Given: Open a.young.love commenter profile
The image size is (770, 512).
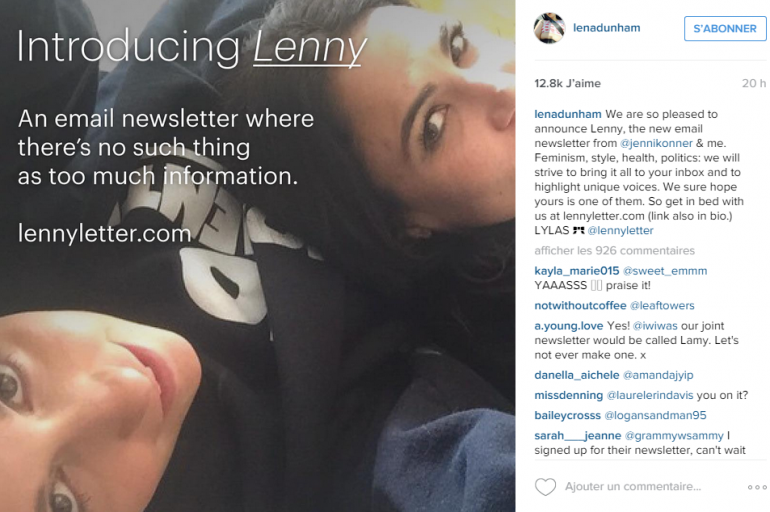Looking at the screenshot, I should pos(569,326).
